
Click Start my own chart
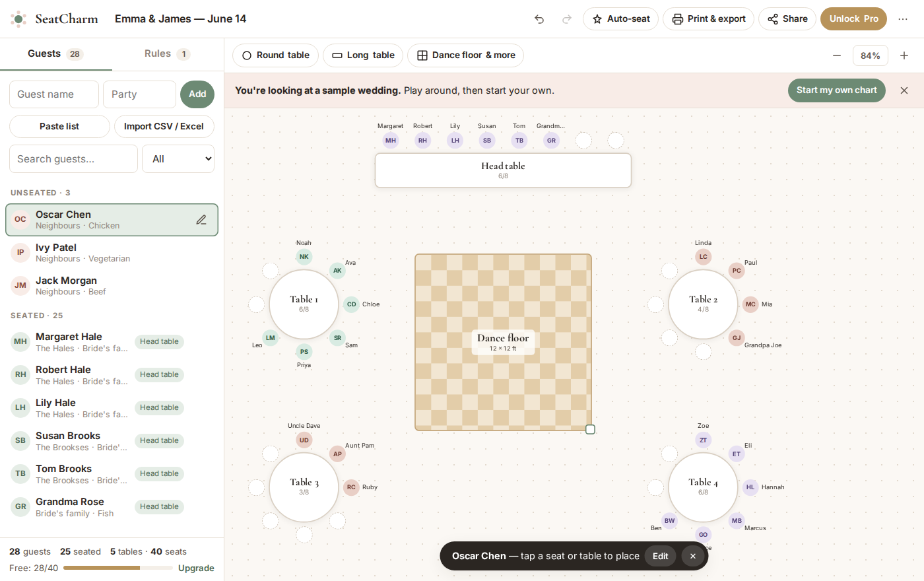[836, 90]
